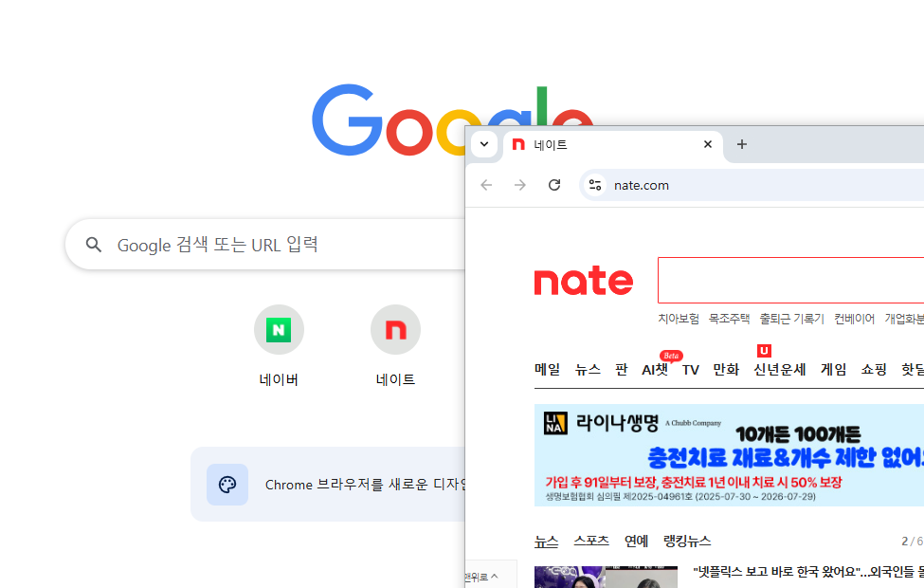This screenshot has width=924, height=588.
Task: Open 신년운세 in the Nate menu
Action: click(x=780, y=370)
